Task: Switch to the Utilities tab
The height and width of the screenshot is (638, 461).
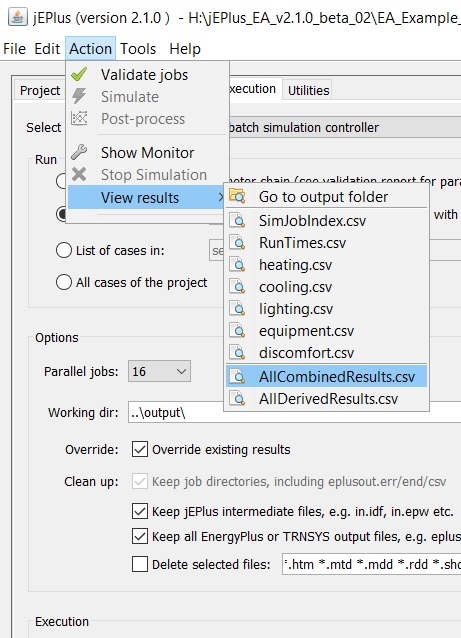Action: point(308,90)
